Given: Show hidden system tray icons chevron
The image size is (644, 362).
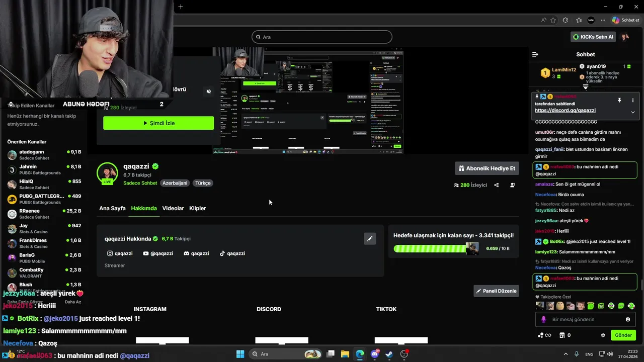Looking at the screenshot, I should coord(566,354).
